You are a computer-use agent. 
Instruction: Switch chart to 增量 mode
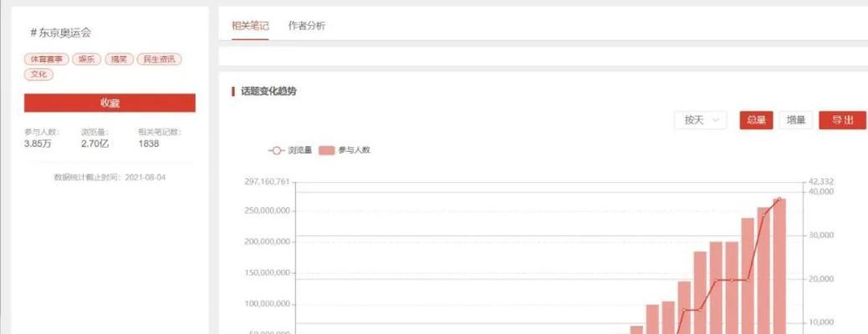tap(796, 120)
